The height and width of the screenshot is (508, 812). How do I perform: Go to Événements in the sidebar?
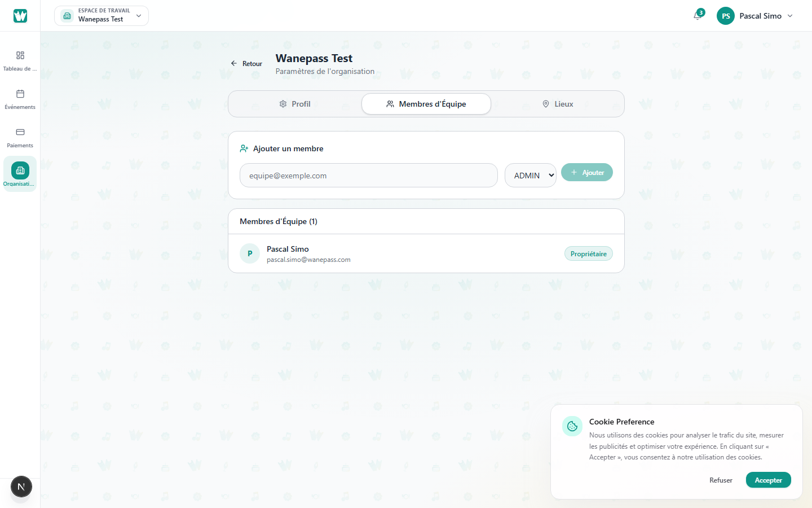20,99
